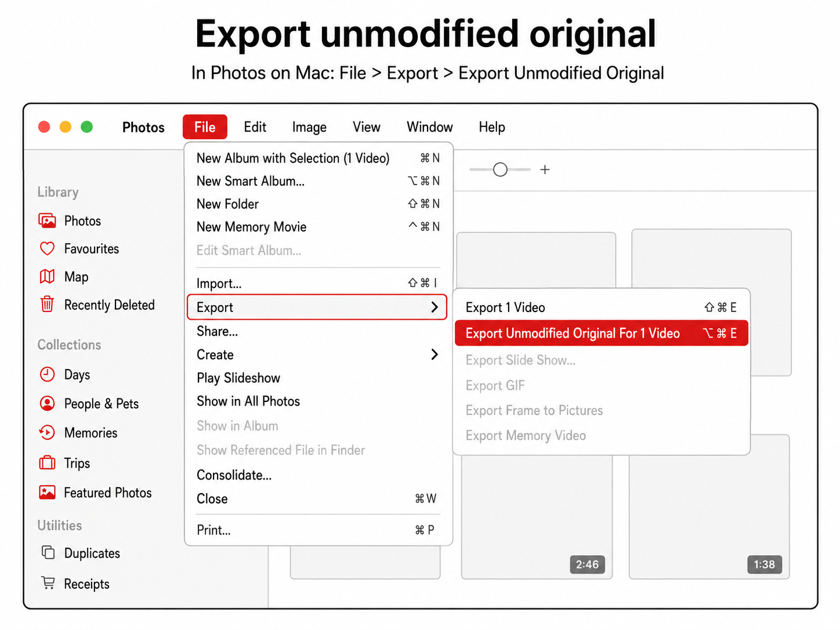Viewport: 840px width, 630px height.
Task: Choose Export 1 Video
Action: coord(602,307)
